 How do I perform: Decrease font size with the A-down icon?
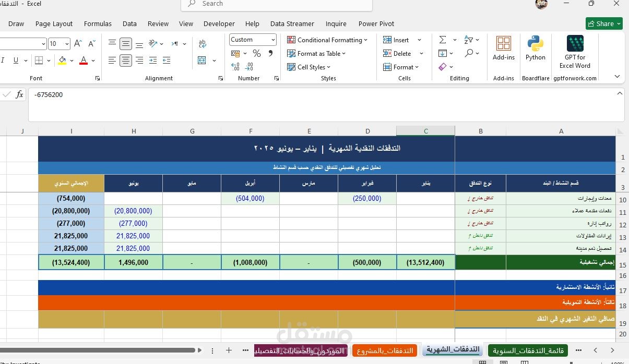[x=92, y=44]
